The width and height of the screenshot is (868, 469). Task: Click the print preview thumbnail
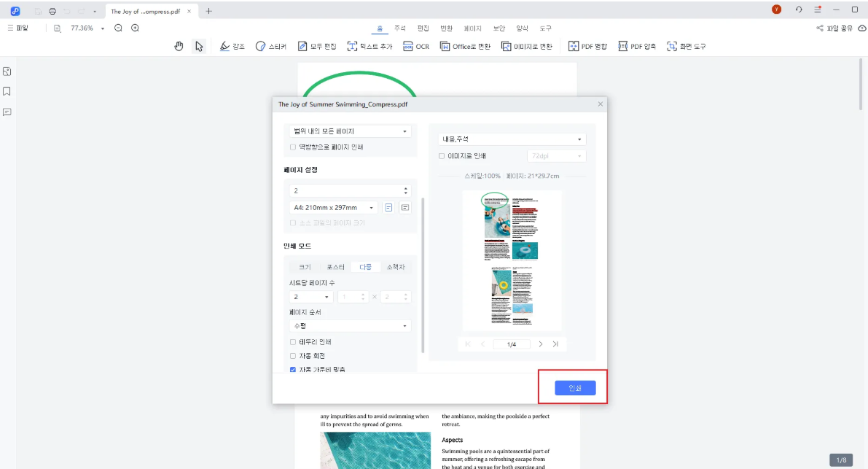click(512, 260)
